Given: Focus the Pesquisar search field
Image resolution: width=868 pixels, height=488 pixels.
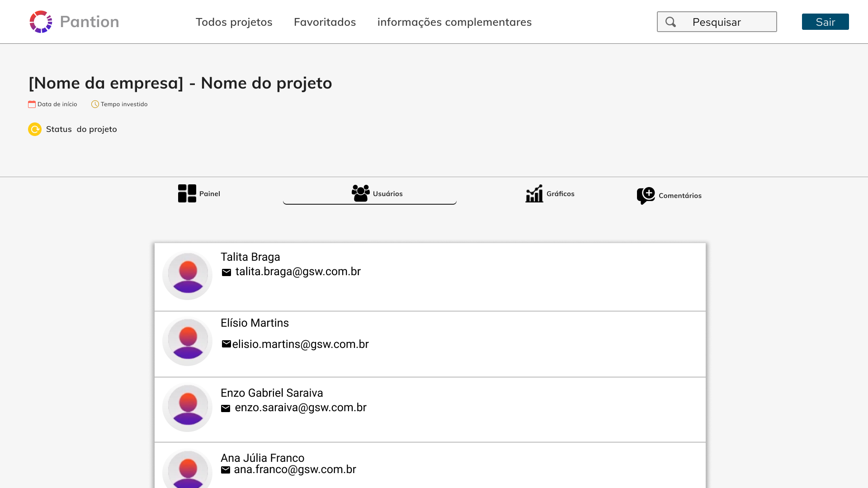Looking at the screenshot, I should coord(717,22).
